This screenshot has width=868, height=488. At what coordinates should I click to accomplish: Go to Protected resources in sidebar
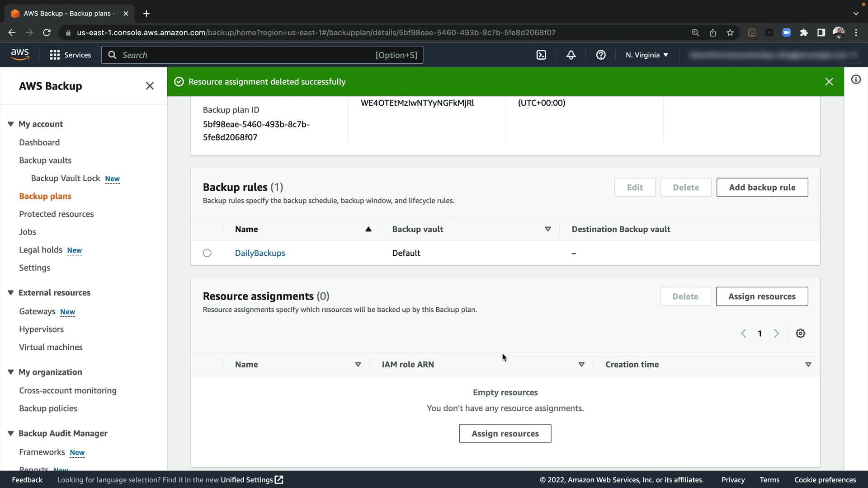point(57,214)
